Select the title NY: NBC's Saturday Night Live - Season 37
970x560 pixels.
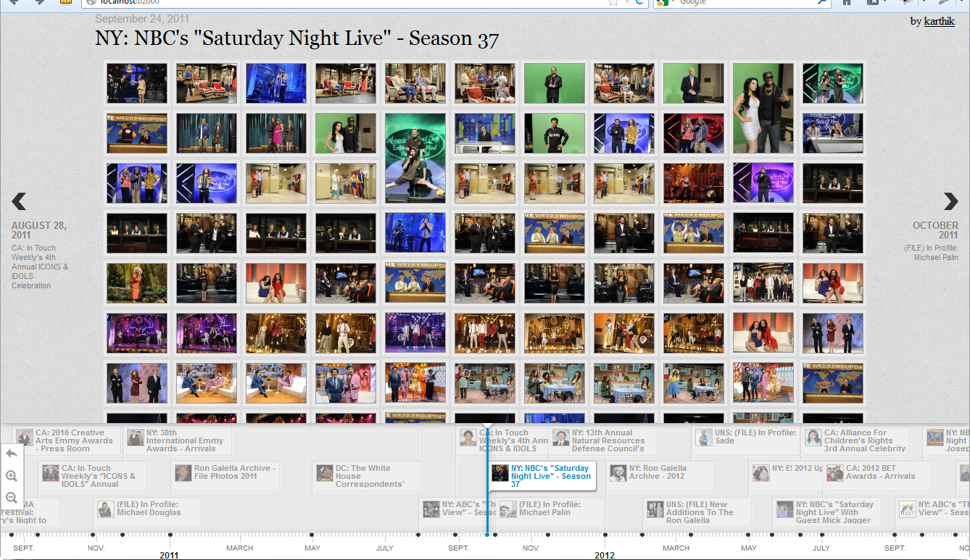coord(297,38)
